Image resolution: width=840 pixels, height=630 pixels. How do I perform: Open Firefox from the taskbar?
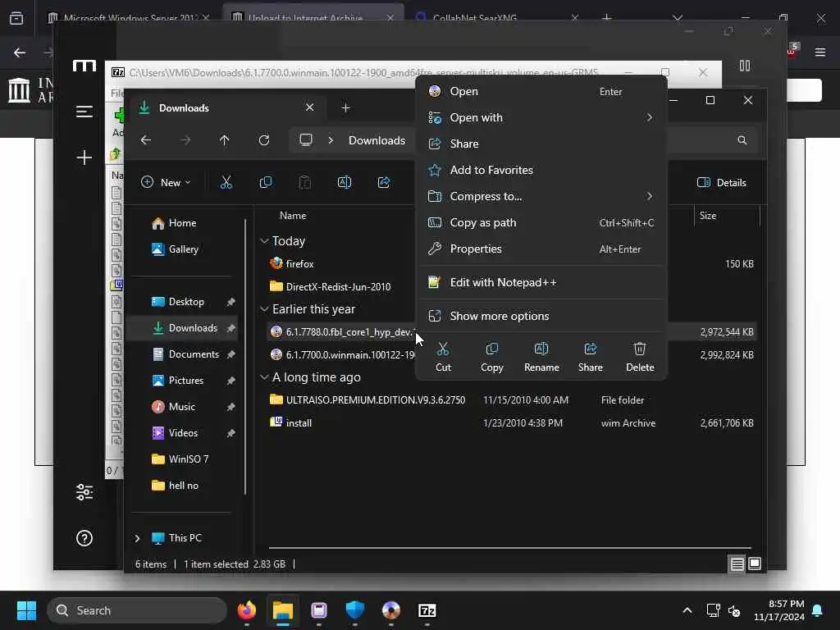(x=247, y=610)
